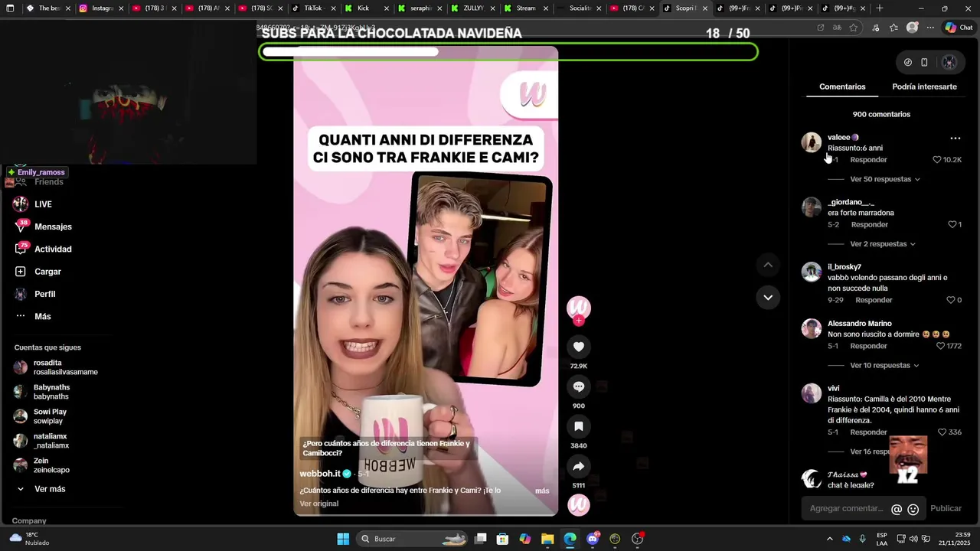Click Ver original translation link

[x=318, y=504]
